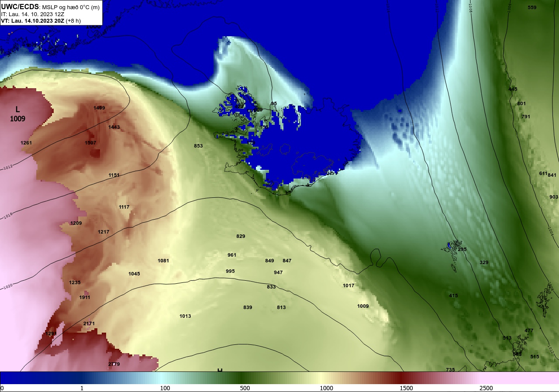559x392 pixels.
Task: Click the 961 value on the map
Action: click(232, 255)
